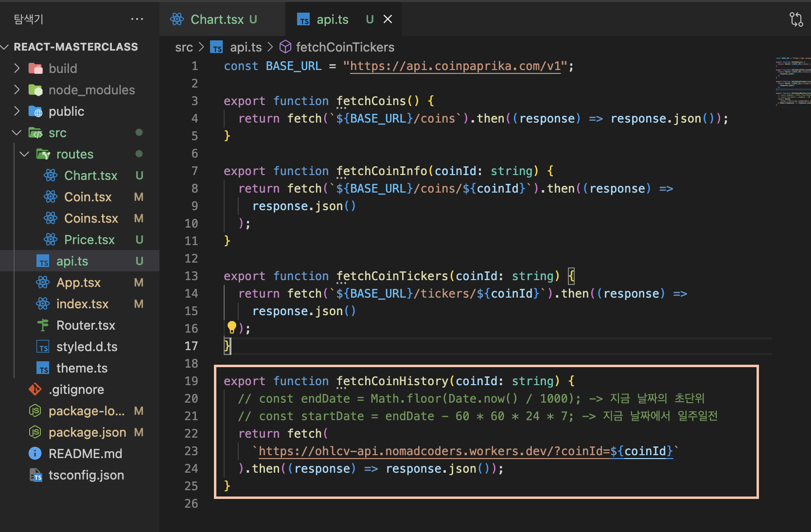Screen dimensions: 811x532
Task: Click the src breadcrumb segment
Action: [184, 47]
